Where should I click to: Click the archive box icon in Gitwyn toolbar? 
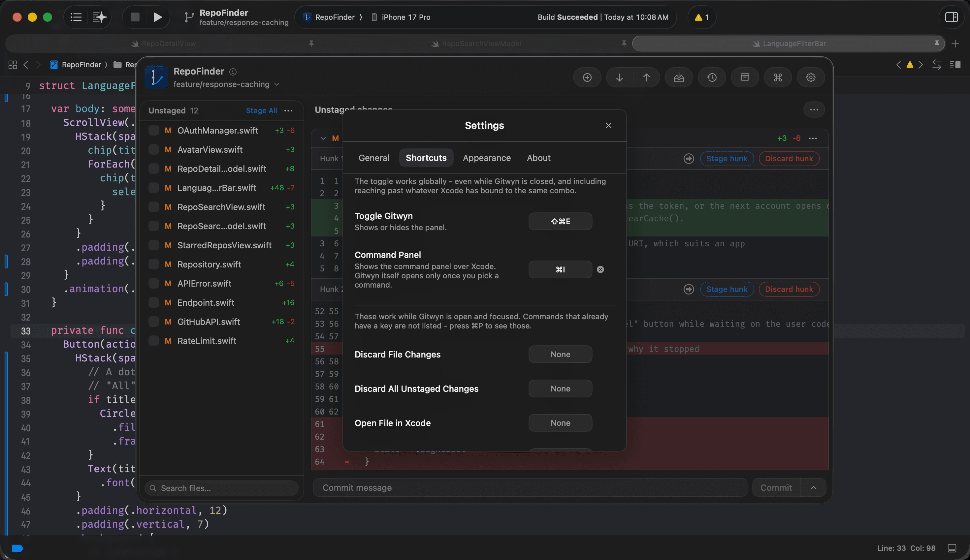coord(745,78)
